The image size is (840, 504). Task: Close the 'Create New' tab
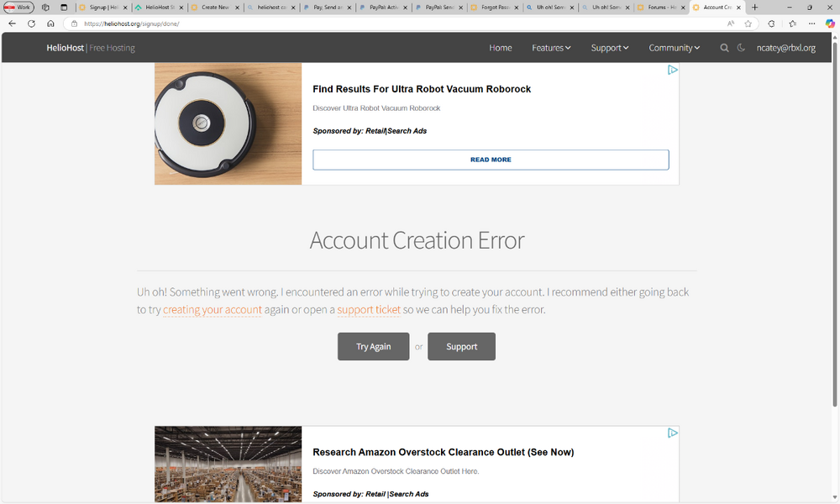(238, 8)
